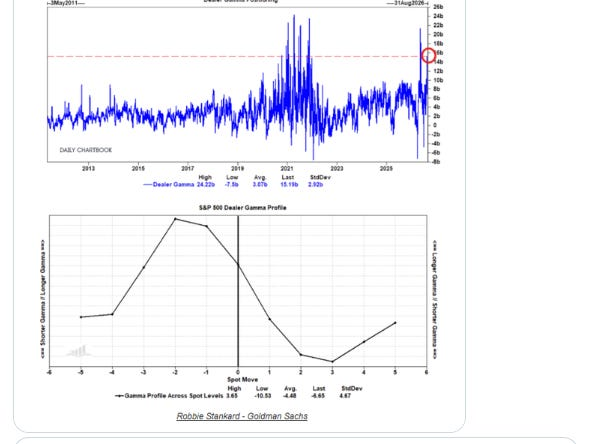The image size is (594, 444).
Task: Click the 2019 x-axis label
Action: (238, 168)
